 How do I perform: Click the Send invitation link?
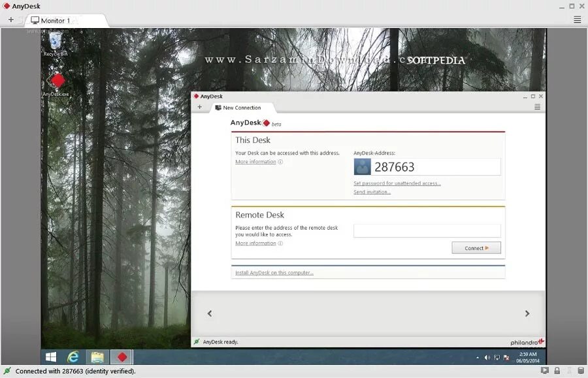[x=372, y=192]
